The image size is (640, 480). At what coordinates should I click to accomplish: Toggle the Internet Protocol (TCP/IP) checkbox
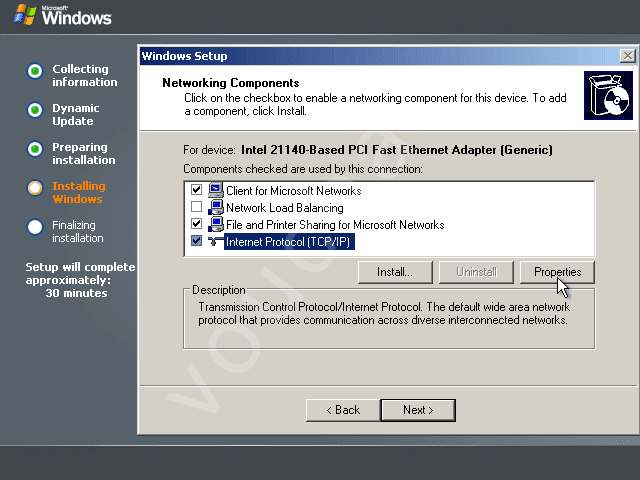tap(196, 241)
